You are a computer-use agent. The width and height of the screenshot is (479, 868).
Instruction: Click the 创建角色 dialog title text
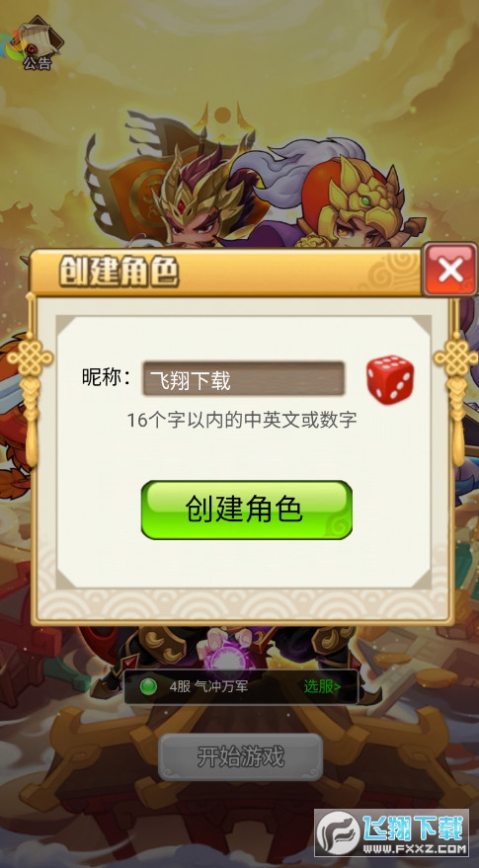[119, 272]
